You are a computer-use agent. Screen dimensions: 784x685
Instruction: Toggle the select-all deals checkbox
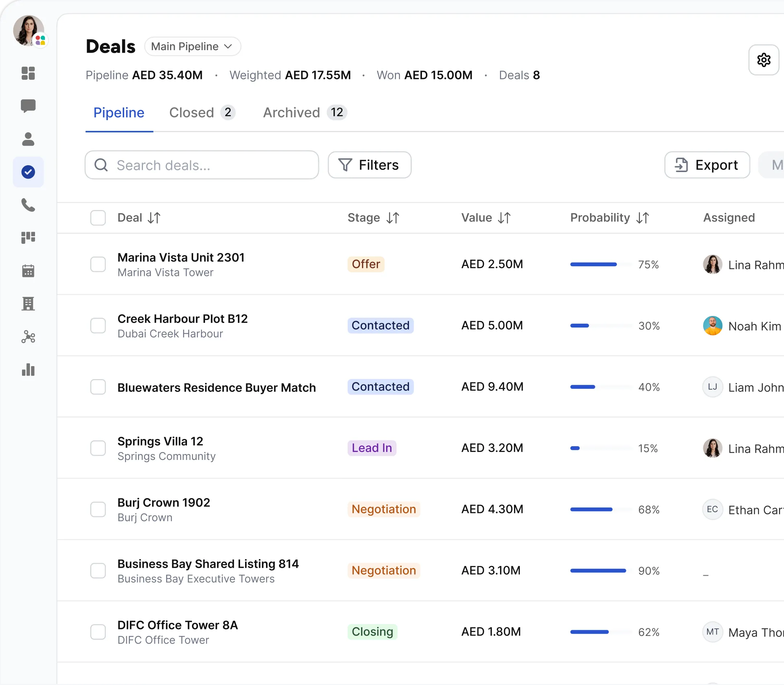(98, 218)
